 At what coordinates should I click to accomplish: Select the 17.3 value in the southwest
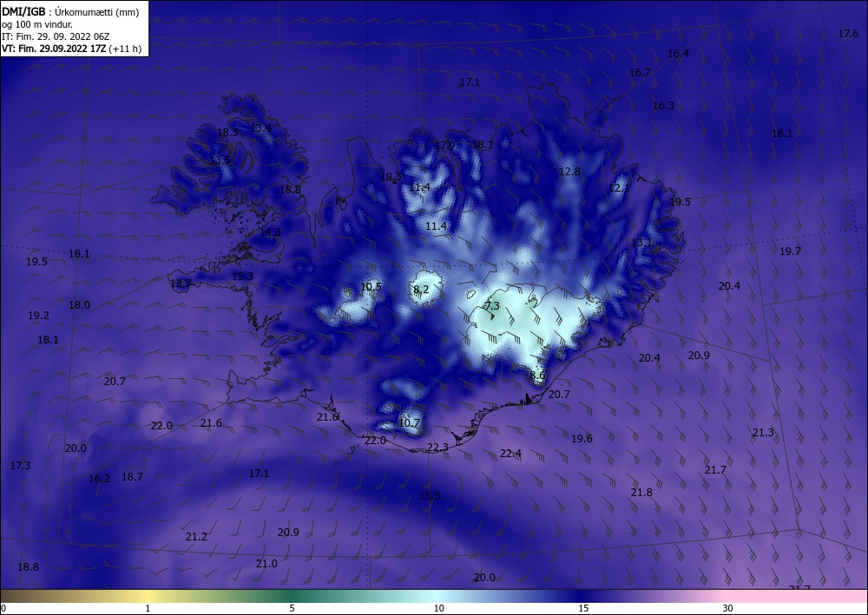(x=21, y=466)
